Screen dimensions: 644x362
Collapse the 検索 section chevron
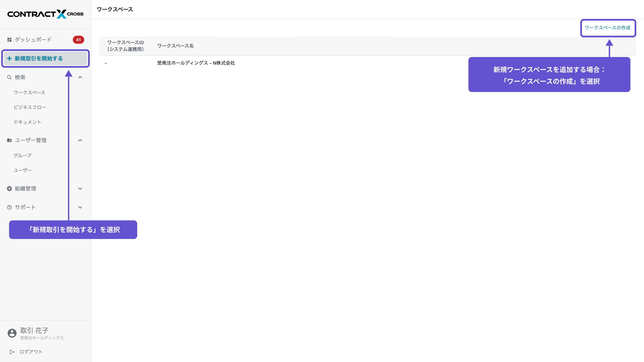pyautogui.click(x=80, y=77)
